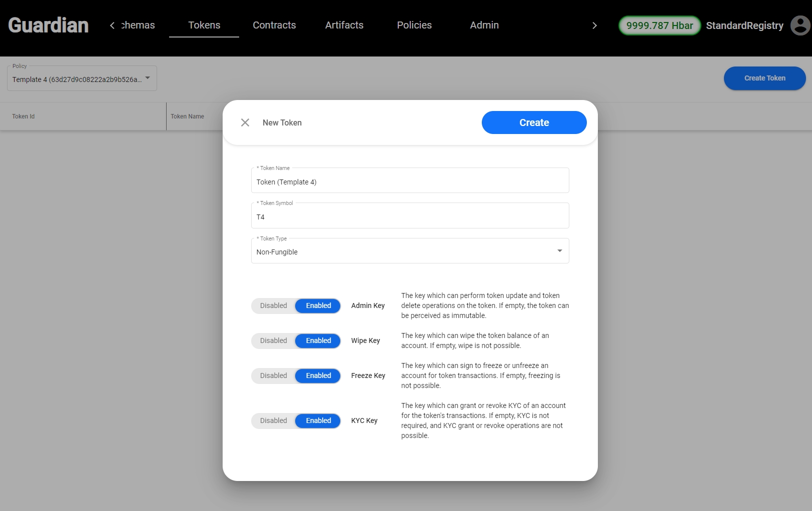Click the user profile avatar icon

click(799, 25)
